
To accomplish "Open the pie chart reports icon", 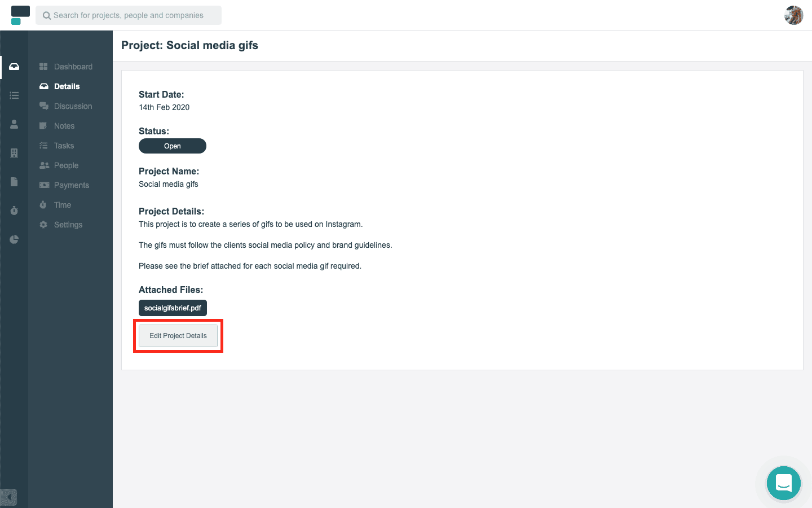I will pos(14,239).
